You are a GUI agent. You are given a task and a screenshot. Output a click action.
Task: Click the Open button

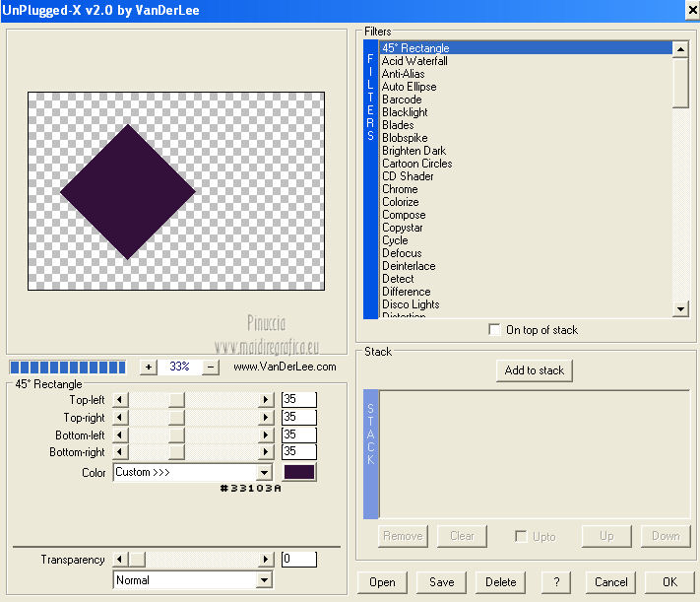pos(382,582)
